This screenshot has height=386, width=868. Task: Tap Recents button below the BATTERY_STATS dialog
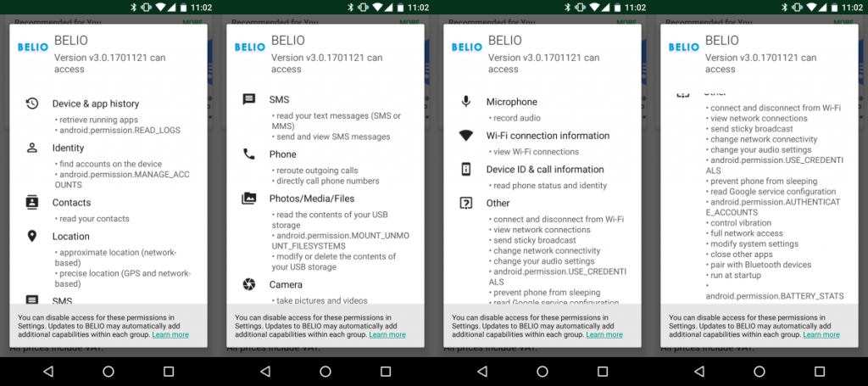[820, 372]
